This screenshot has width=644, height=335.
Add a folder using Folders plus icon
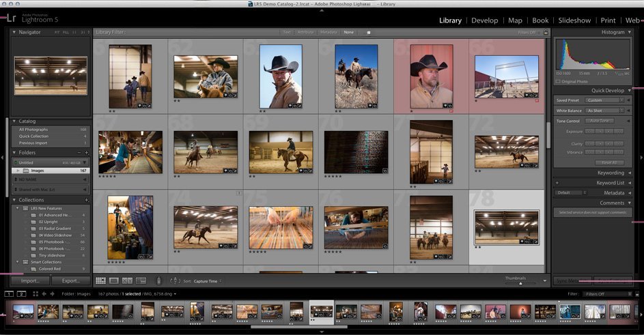coord(87,153)
